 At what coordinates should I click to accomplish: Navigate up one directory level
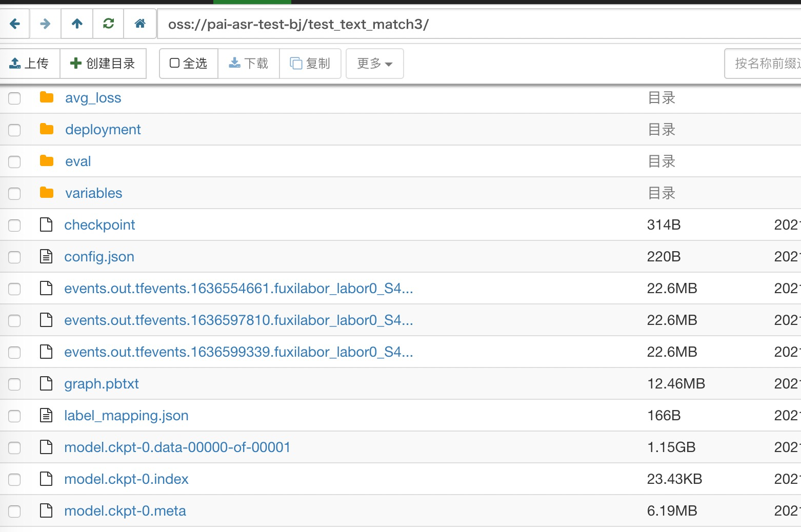(x=77, y=24)
